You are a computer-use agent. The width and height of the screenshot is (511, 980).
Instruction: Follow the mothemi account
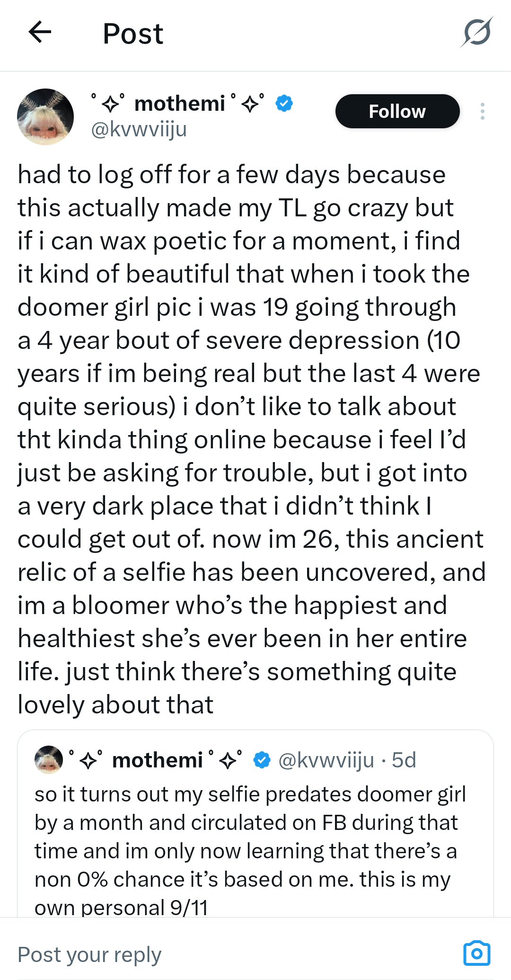point(397,111)
